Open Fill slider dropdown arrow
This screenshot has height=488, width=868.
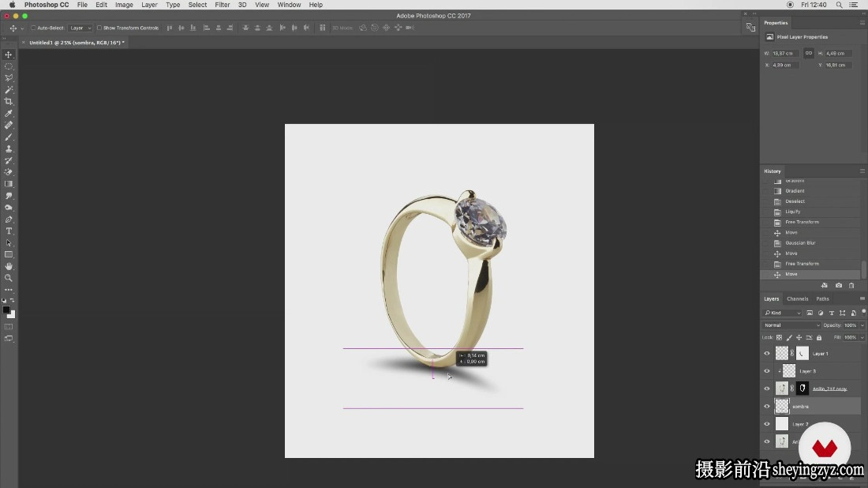[862, 337]
